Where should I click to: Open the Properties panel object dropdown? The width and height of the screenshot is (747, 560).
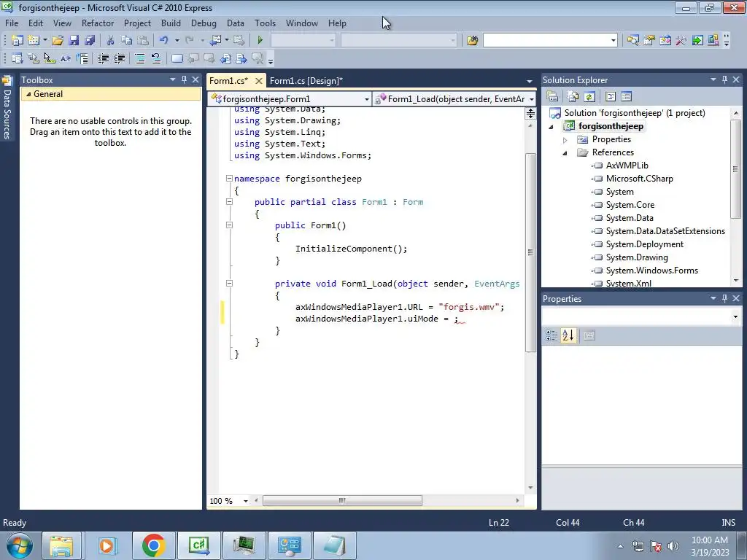point(735,316)
